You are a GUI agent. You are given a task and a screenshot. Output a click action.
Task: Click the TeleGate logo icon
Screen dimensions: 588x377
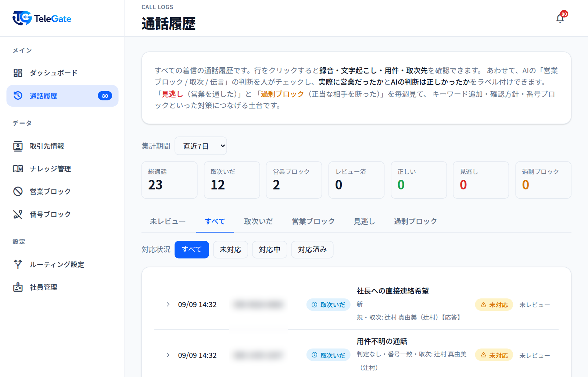(22, 18)
